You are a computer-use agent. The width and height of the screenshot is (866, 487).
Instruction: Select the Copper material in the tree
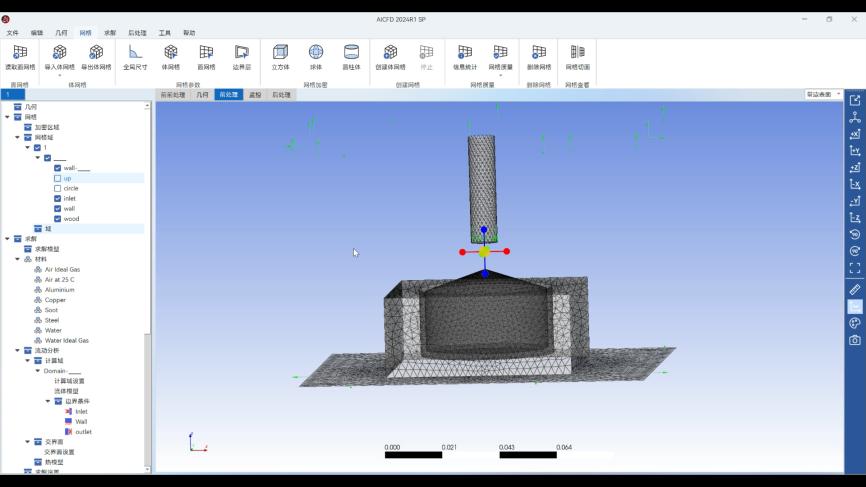click(x=55, y=300)
